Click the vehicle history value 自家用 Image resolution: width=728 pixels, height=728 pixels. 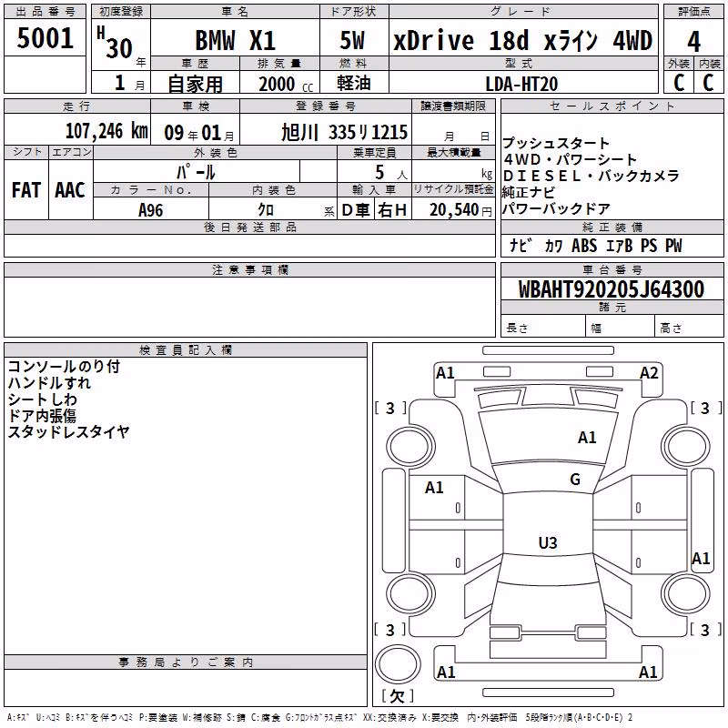coord(195,84)
